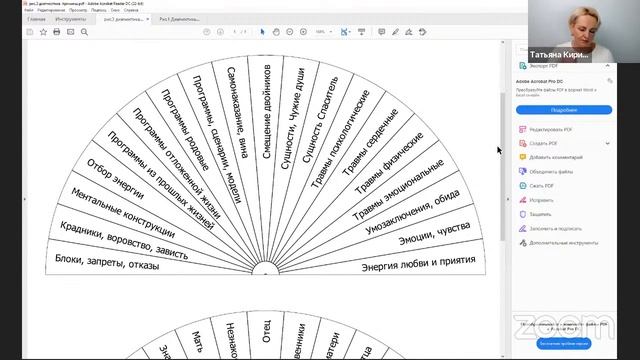Screen dimensions: 640x360
Task: Open Редактировать PDF tool
Action: [x=550, y=129]
